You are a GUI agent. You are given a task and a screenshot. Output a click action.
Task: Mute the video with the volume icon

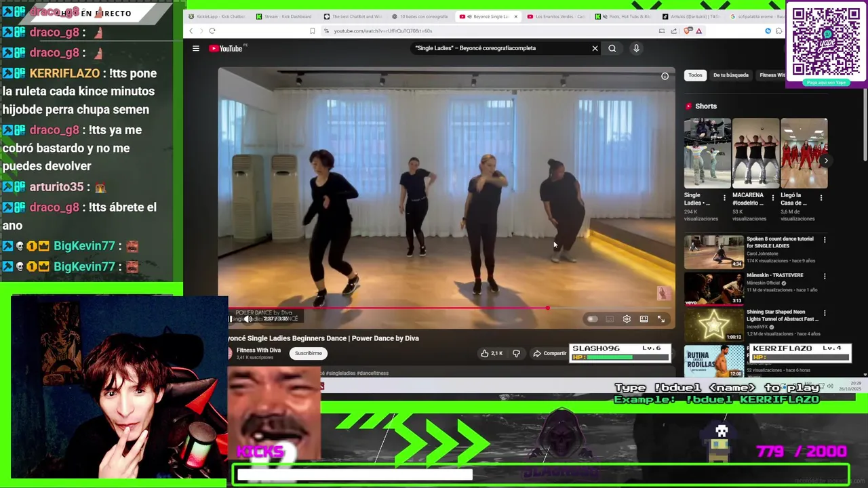[248, 319]
